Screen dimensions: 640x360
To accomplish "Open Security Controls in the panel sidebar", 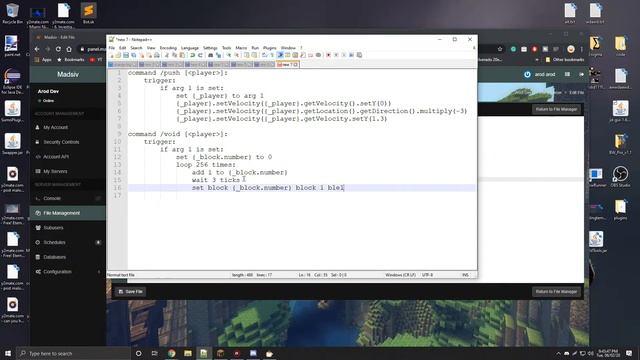I will coord(61,142).
